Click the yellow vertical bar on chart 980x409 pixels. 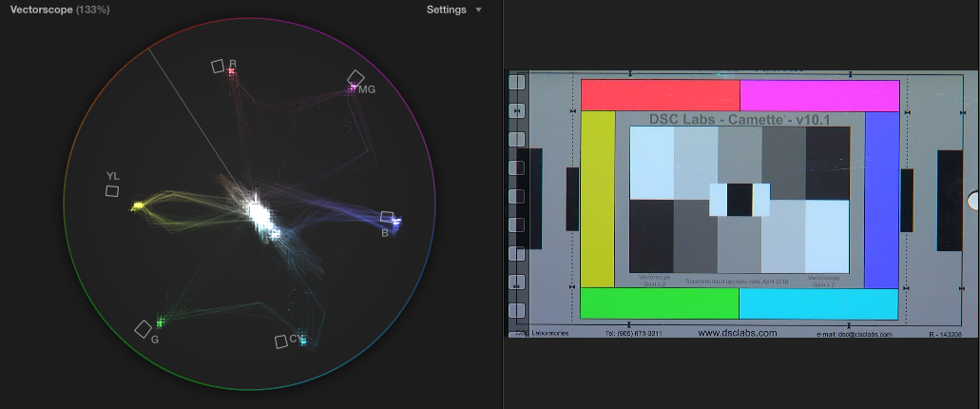pos(598,198)
